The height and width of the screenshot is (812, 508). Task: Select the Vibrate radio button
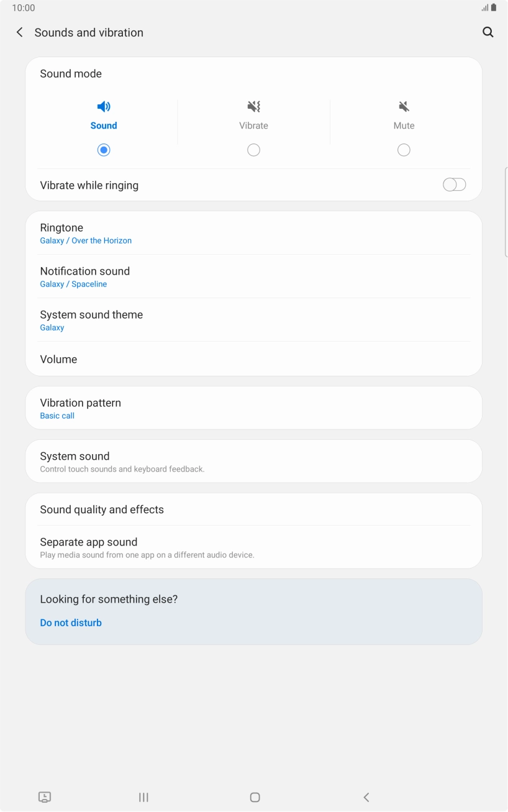click(253, 150)
